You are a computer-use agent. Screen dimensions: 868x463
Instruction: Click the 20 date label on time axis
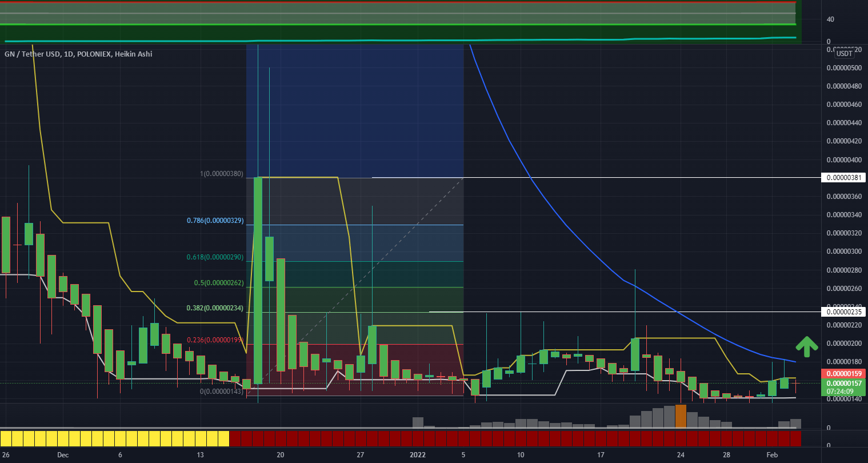coord(280,455)
